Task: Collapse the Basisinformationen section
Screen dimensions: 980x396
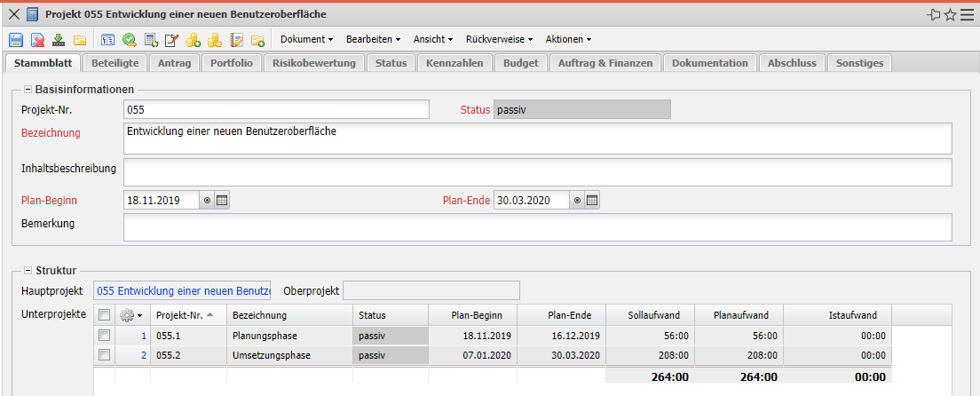Action: 28,90
